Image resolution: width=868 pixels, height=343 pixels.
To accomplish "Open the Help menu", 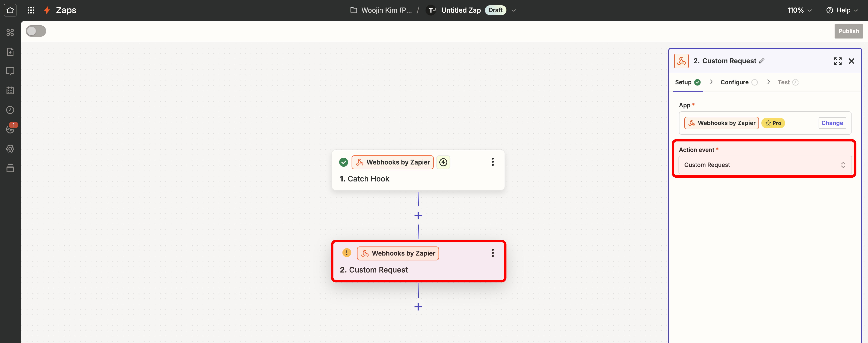I will click(x=842, y=10).
